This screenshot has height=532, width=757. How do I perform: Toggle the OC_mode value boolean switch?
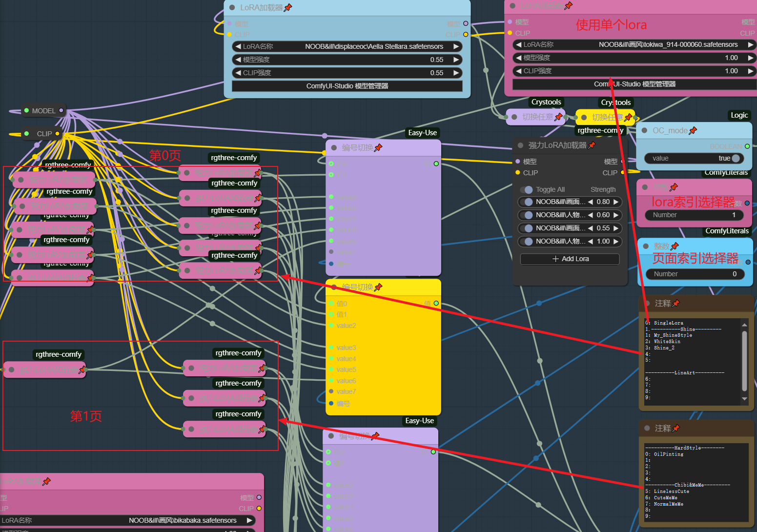click(735, 158)
